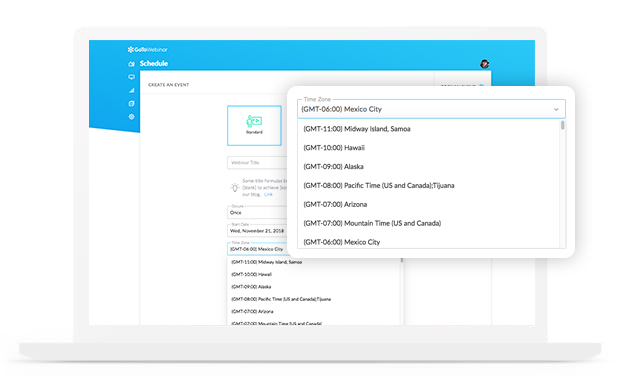Click the GoToWebinar logo
The width and height of the screenshot is (617, 376).
(148, 50)
